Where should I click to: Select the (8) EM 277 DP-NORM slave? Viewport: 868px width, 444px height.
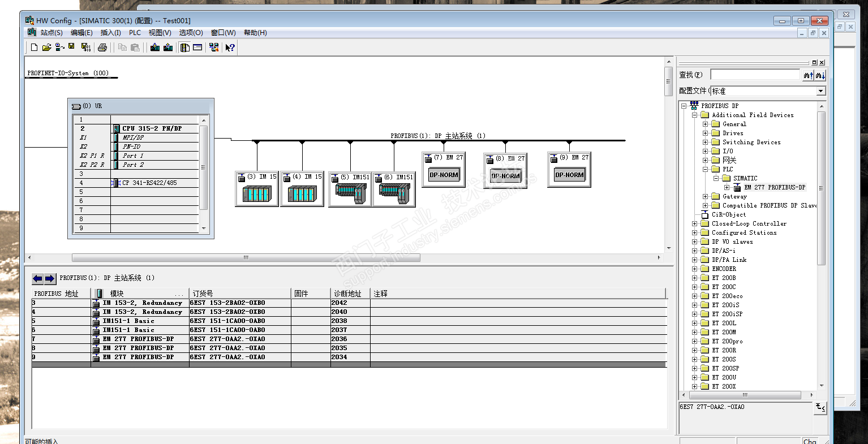pyautogui.click(x=505, y=170)
